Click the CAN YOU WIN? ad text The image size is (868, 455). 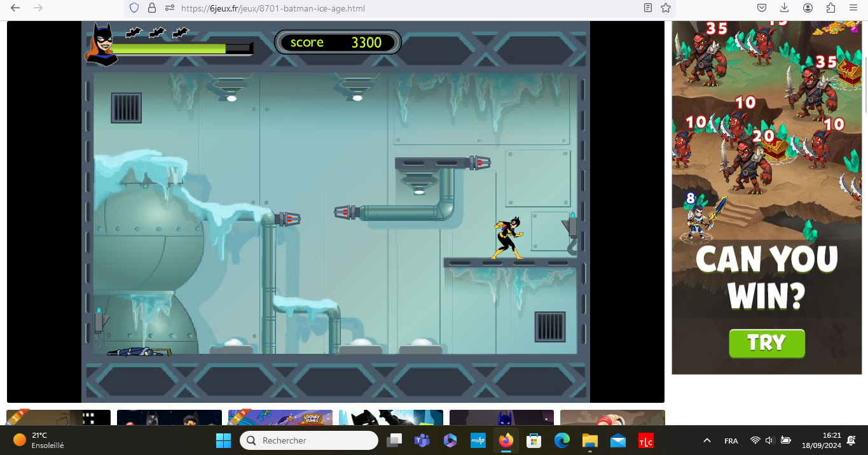click(767, 277)
